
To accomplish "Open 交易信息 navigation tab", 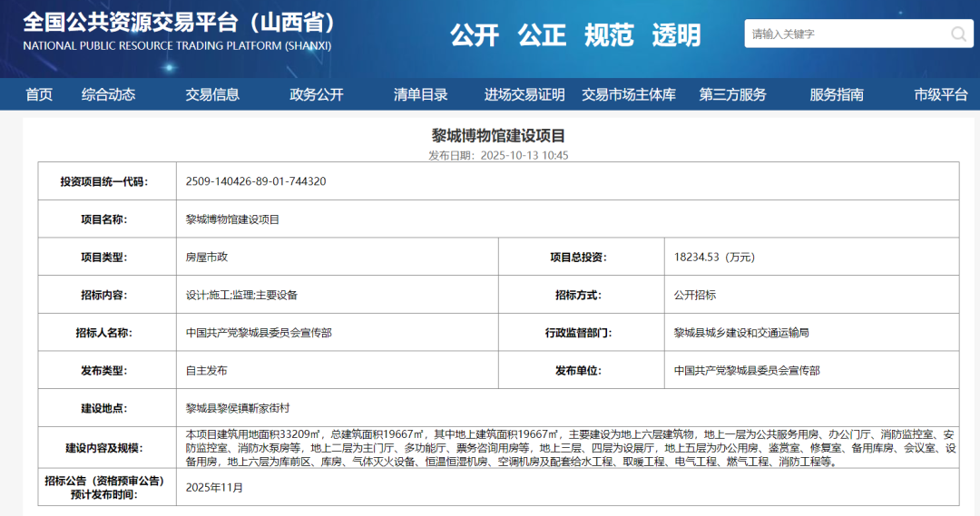I will tap(212, 94).
